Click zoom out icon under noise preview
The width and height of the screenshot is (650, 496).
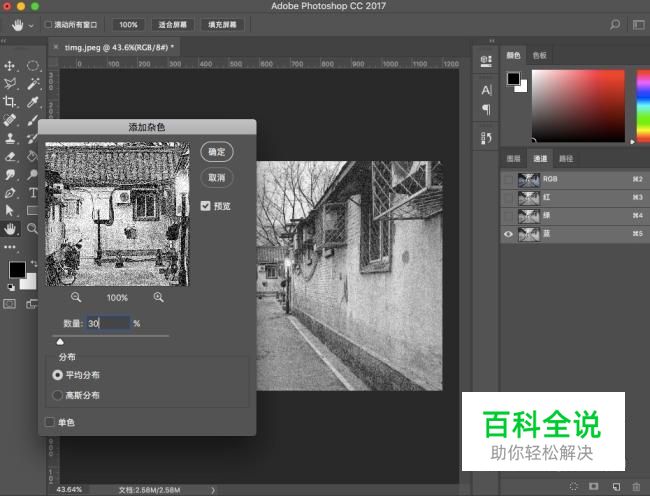click(x=77, y=297)
